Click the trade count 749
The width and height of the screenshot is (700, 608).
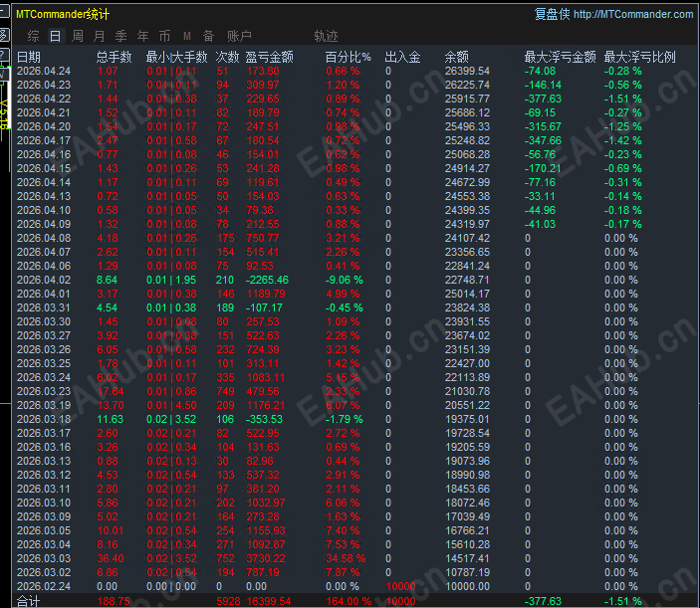click(x=225, y=391)
